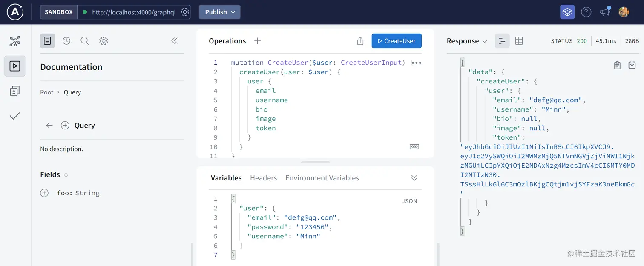This screenshot has height=266, width=644.
Task: Switch to the Variables tab
Action: click(x=226, y=178)
